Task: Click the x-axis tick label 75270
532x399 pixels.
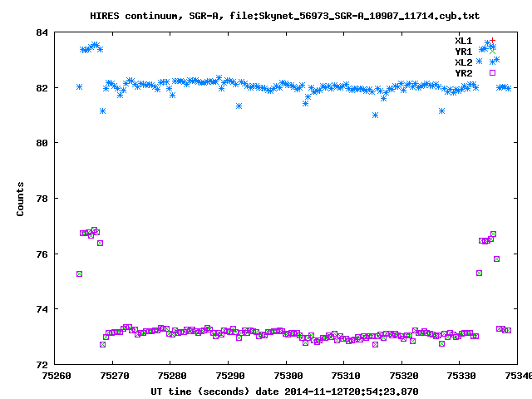Action: point(115,376)
